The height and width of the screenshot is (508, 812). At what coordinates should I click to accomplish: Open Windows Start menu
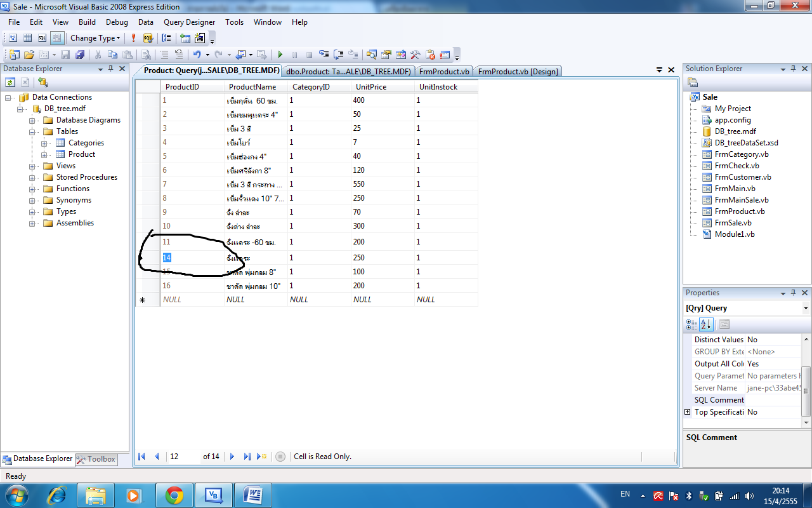click(x=16, y=495)
